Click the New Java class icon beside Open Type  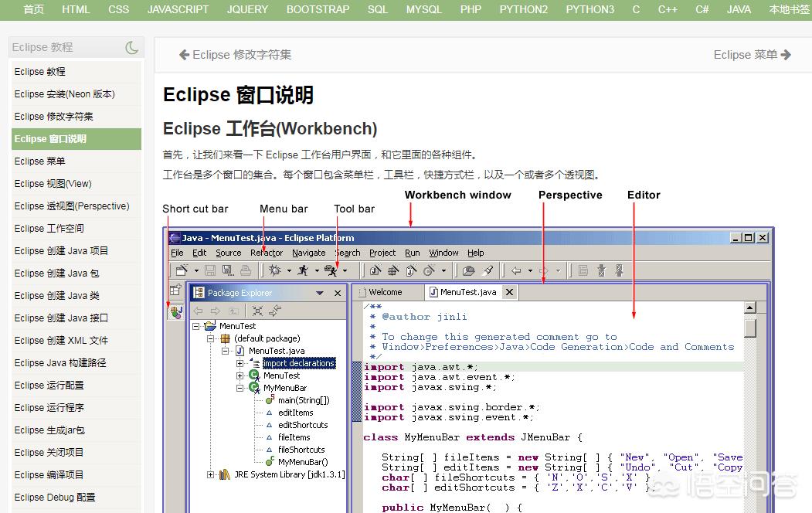tap(429, 270)
